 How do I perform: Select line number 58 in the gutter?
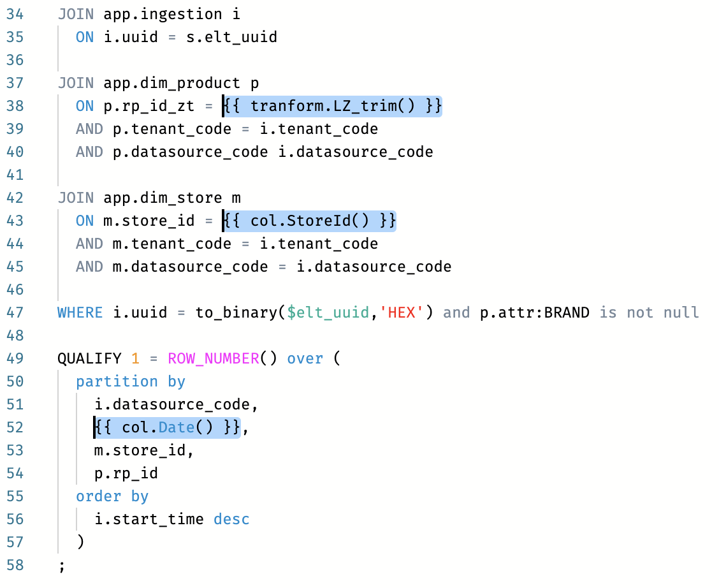tap(14, 565)
